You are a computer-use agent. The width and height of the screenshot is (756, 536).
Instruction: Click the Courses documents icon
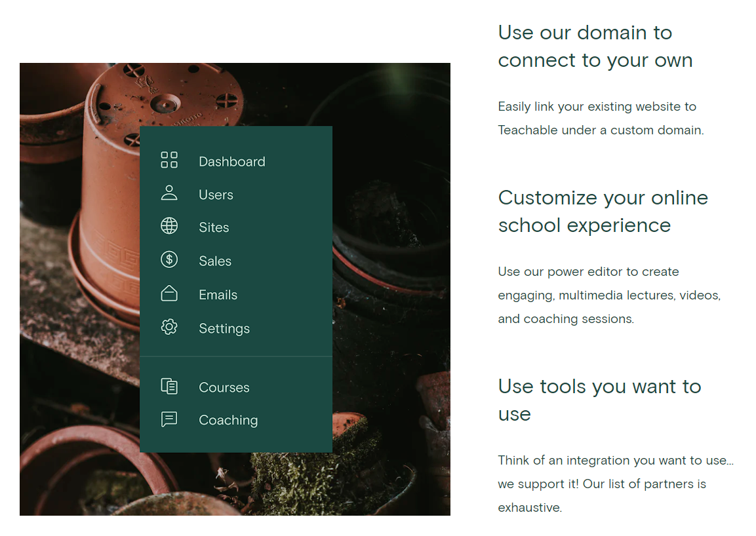pos(169,386)
